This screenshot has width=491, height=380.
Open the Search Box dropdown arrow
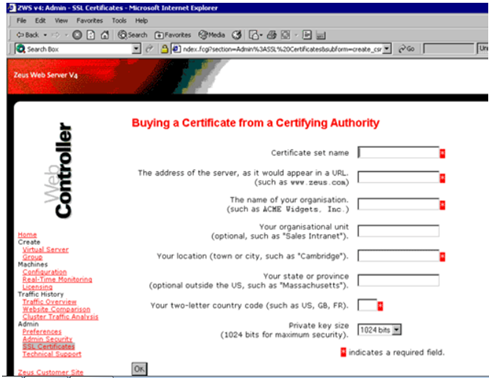point(136,49)
